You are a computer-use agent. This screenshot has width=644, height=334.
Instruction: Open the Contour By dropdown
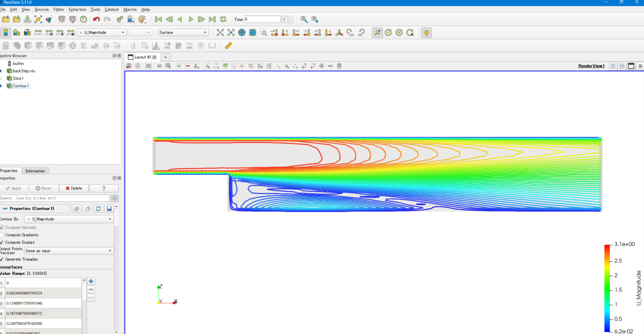69,219
